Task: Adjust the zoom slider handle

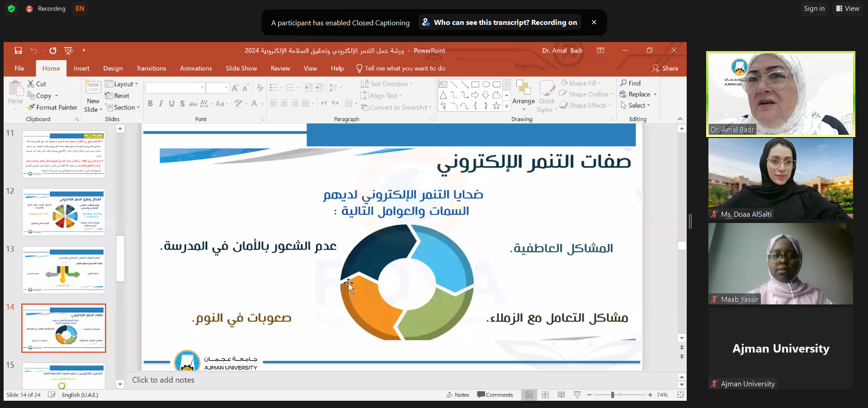Action: (x=612, y=395)
